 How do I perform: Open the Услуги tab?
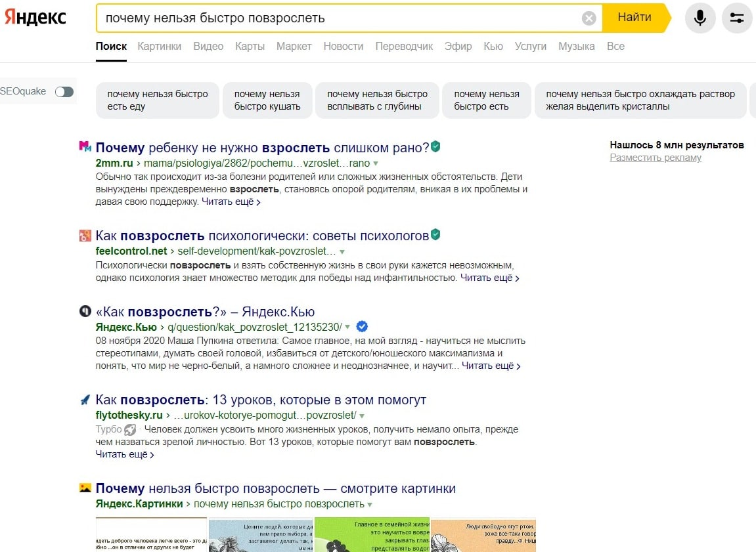530,46
